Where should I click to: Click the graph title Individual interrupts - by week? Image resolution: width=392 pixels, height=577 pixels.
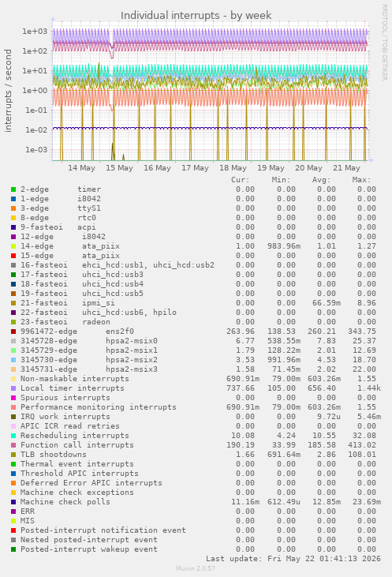click(196, 16)
